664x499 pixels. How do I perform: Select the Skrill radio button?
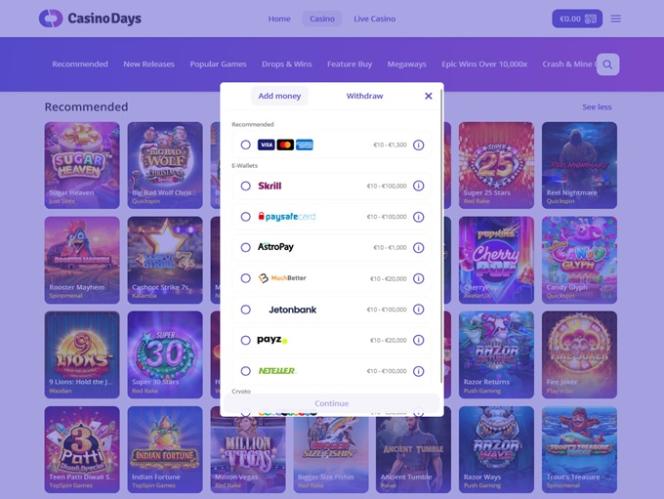[x=246, y=186]
